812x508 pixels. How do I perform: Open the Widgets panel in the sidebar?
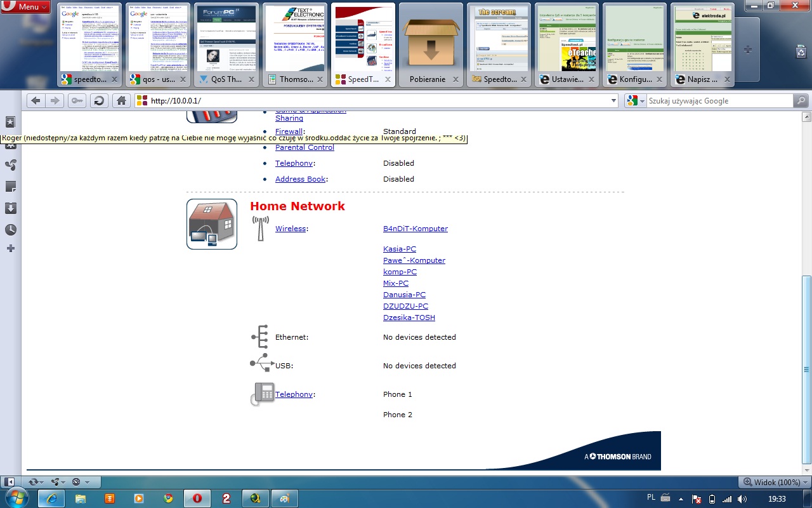(x=10, y=144)
